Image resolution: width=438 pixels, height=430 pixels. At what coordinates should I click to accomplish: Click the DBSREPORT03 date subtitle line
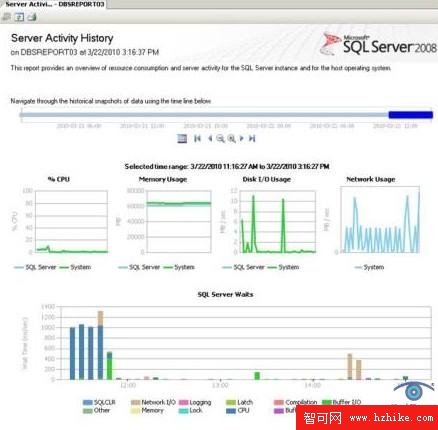(x=85, y=52)
